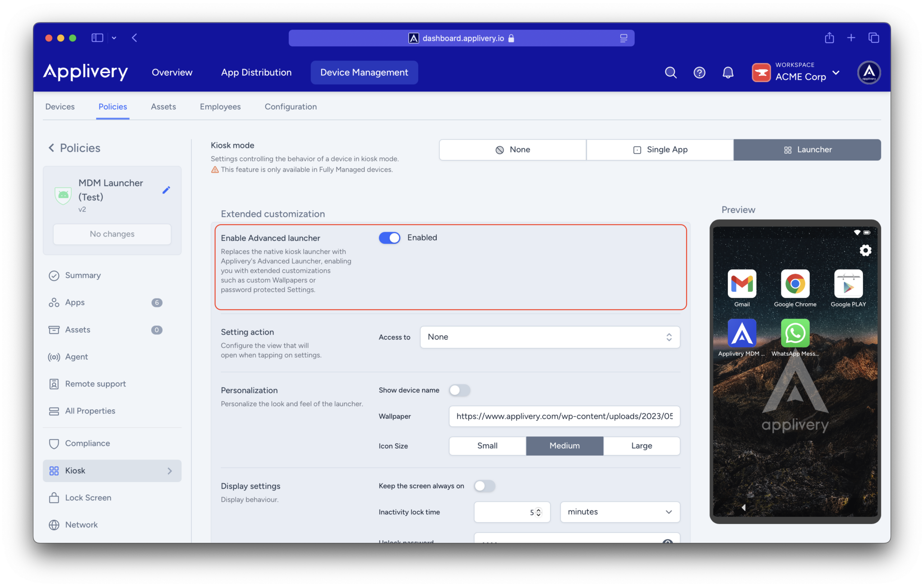
Task: Check notifications via the bell icon
Action: tap(728, 72)
